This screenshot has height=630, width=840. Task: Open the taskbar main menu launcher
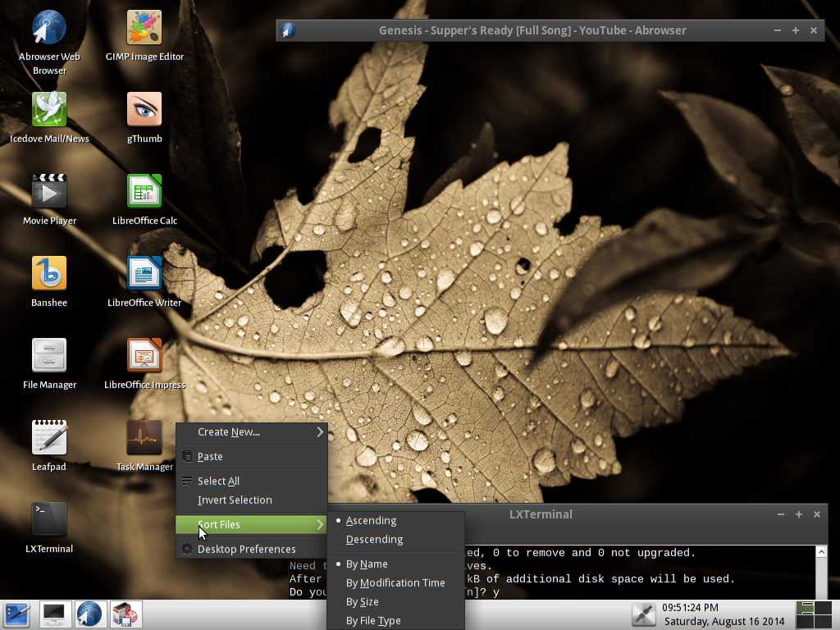[x=16, y=614]
